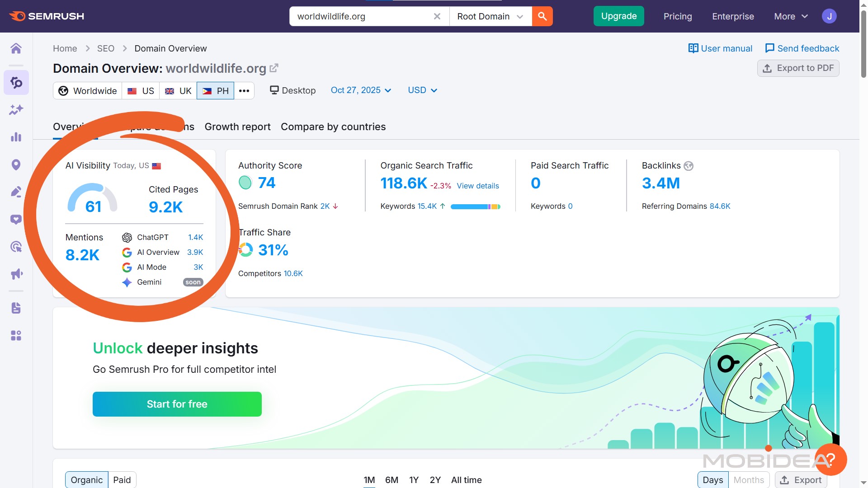Open the Root Domain dropdown
This screenshot has height=488, width=868.
point(490,16)
